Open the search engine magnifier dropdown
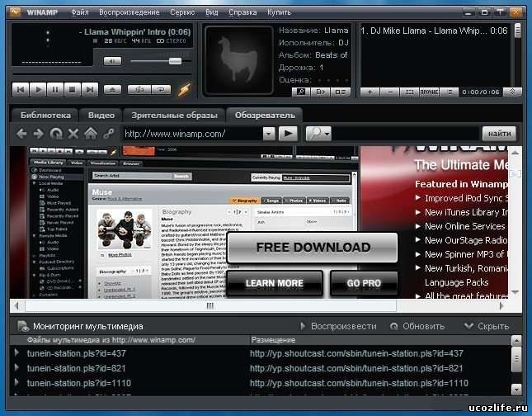532x416 pixels. pyautogui.click(x=318, y=134)
